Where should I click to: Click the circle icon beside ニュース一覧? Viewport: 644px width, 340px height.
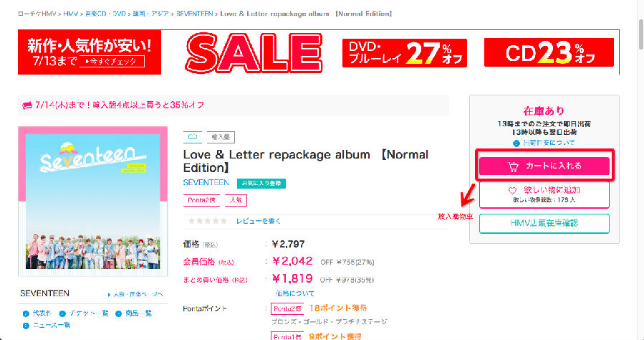[26, 326]
